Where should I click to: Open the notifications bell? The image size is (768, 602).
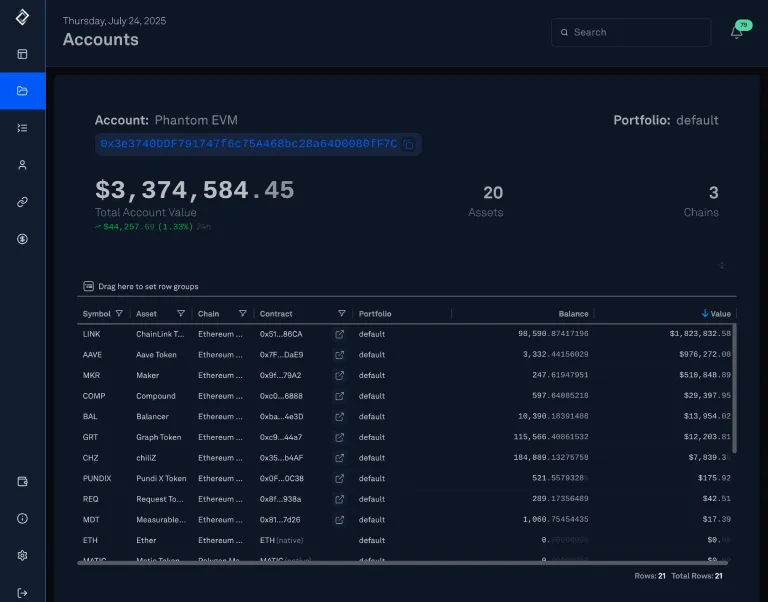(x=736, y=32)
